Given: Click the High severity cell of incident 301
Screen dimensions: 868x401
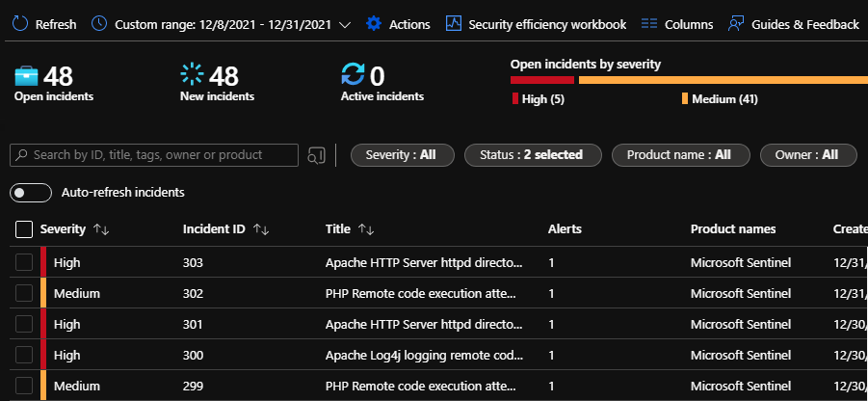Looking at the screenshot, I should tap(67, 324).
